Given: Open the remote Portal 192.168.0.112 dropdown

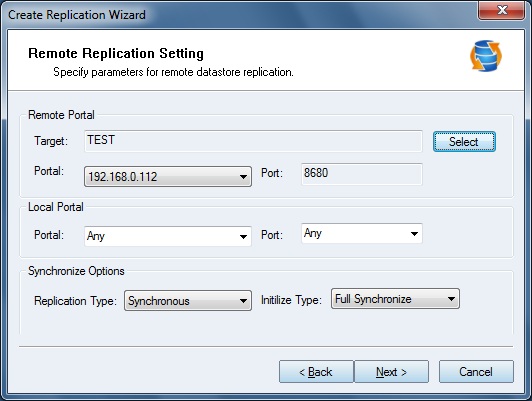Looking at the screenshot, I should [168, 176].
